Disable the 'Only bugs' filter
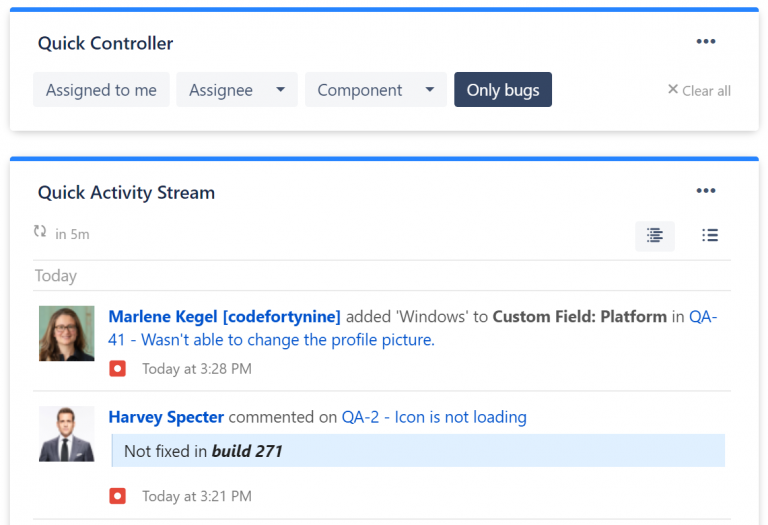768x525 pixels. pos(502,90)
